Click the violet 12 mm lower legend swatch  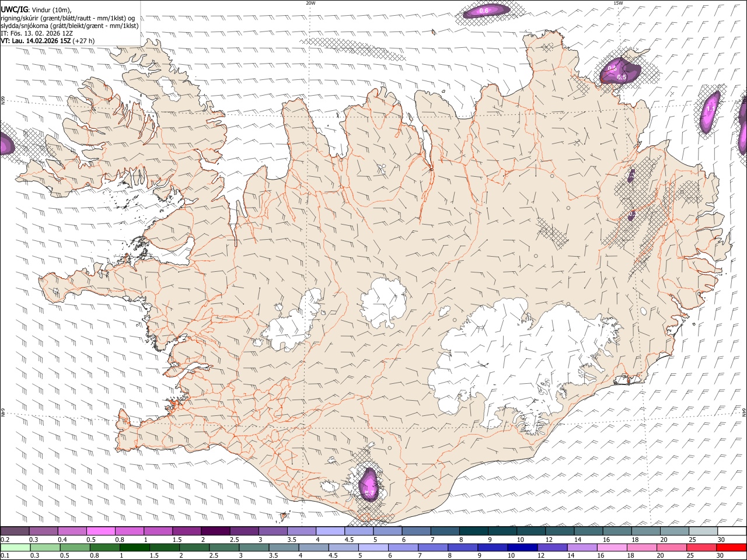(x=552, y=547)
